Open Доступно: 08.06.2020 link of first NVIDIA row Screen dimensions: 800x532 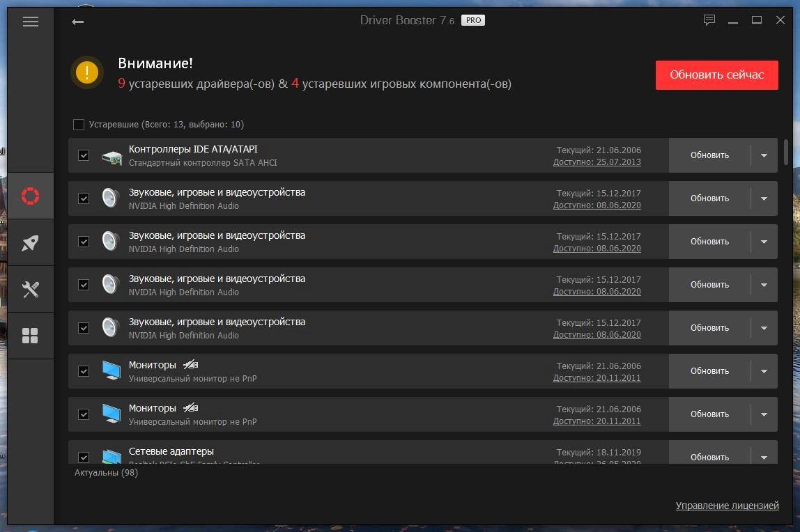[x=597, y=205]
